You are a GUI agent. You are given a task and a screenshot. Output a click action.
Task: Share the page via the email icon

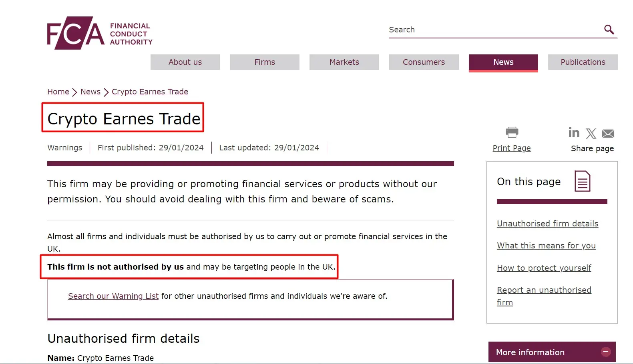point(608,134)
